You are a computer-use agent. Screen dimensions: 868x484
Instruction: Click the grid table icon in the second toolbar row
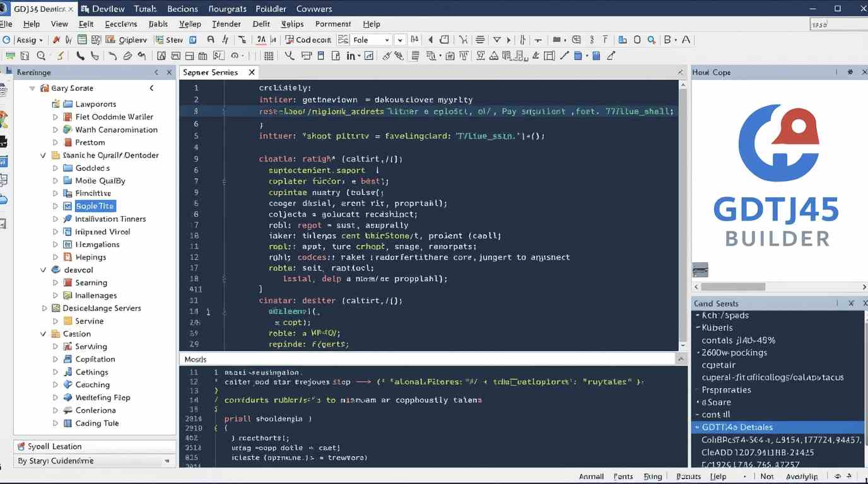point(269,56)
